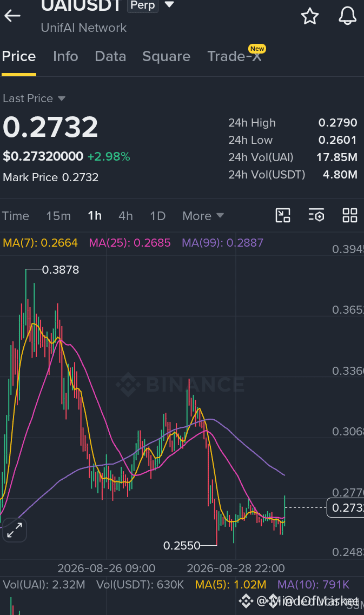The width and height of the screenshot is (364, 615).
Task: Open the More timeframes dropdown
Action: (203, 216)
